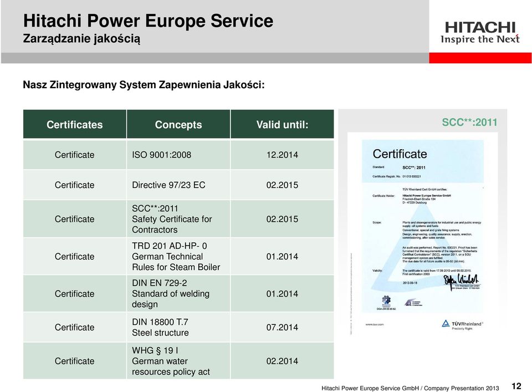This screenshot has width=532, height=392.
Task: Click "Certificate" in the ISO 9001:2008 row
Action: click(75, 155)
